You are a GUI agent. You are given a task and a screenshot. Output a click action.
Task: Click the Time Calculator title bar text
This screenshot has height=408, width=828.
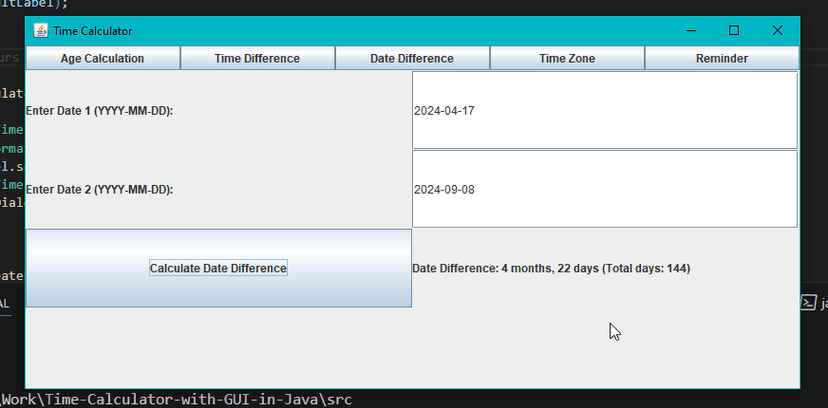(92, 31)
